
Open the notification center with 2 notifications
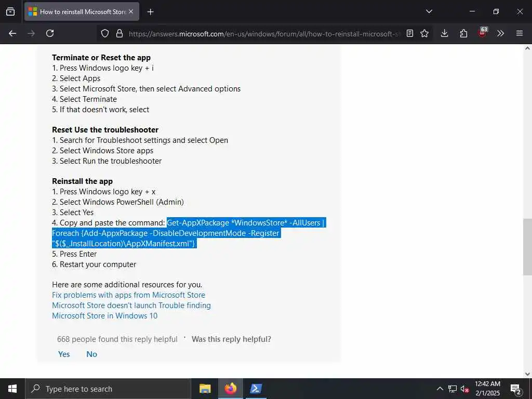pos(516,389)
